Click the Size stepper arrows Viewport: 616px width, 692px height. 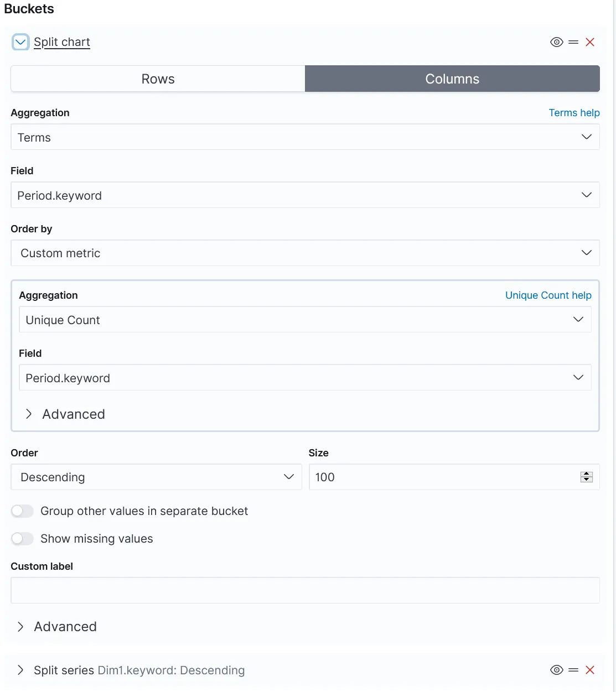point(587,477)
